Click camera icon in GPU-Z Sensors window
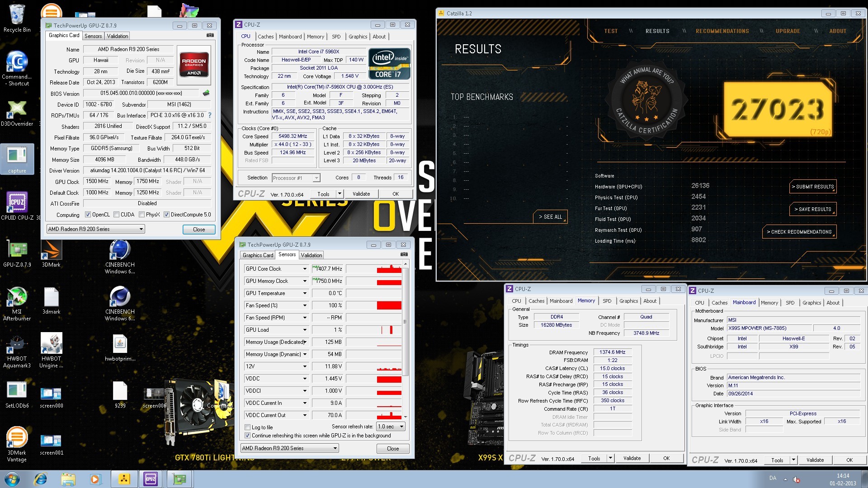This screenshot has height=488, width=868. tap(404, 255)
